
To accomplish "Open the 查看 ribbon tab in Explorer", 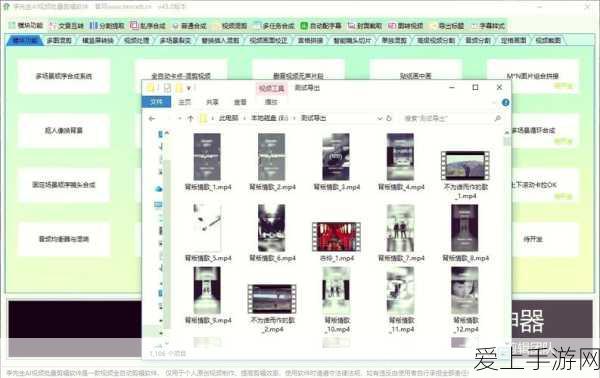I will (x=240, y=102).
